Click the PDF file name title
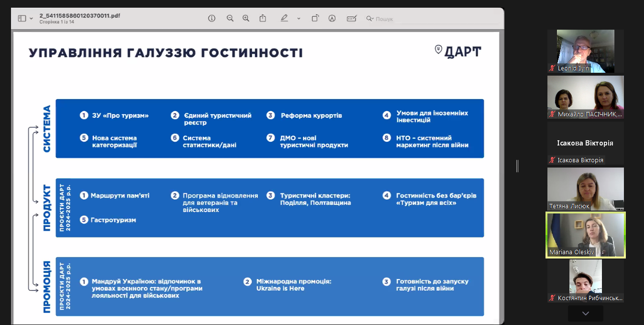644x325 pixels. (80, 15)
